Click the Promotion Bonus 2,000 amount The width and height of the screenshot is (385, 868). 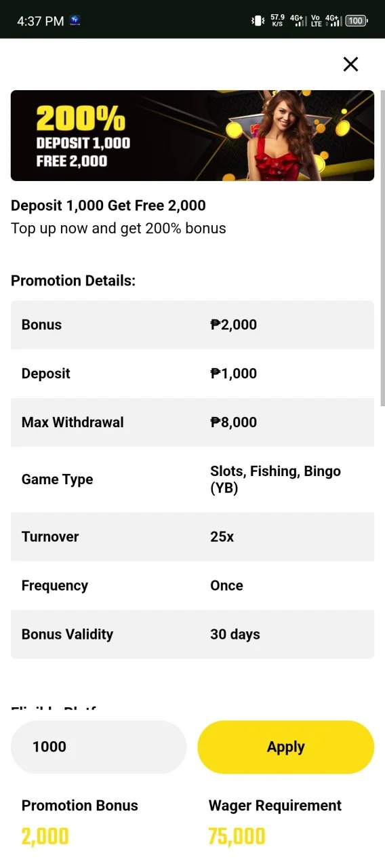(45, 836)
